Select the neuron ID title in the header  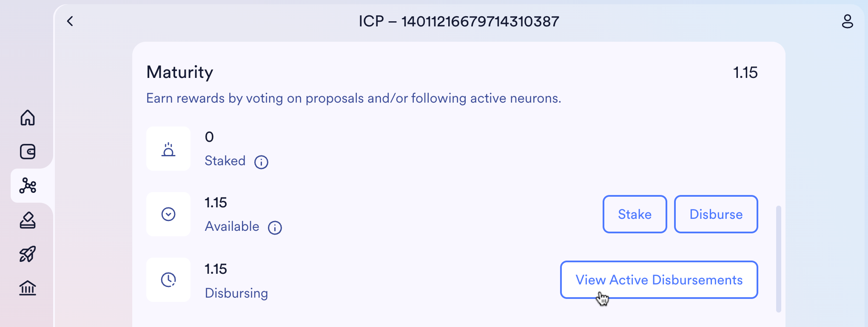[459, 21]
